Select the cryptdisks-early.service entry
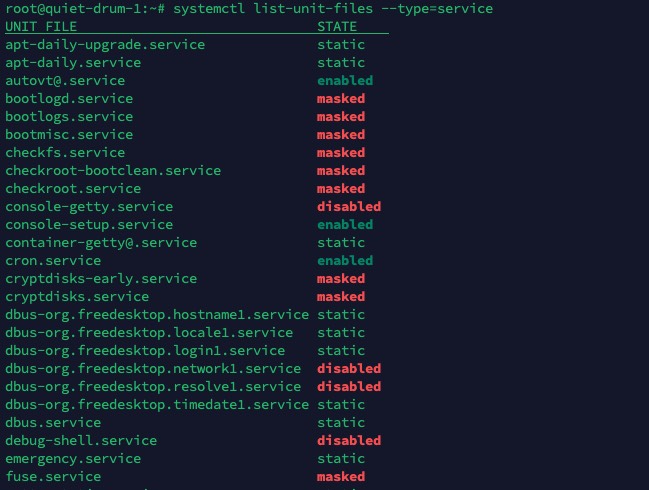This screenshot has width=649, height=490. [101, 278]
